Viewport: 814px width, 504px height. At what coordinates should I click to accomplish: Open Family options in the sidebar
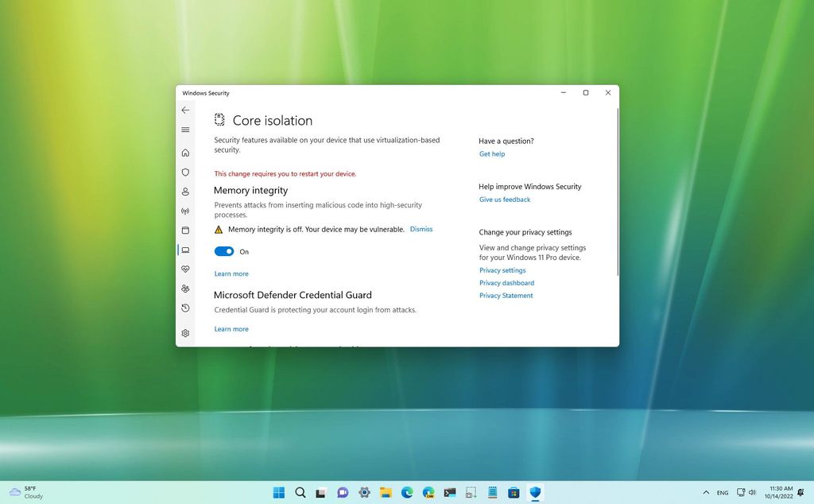coord(185,289)
